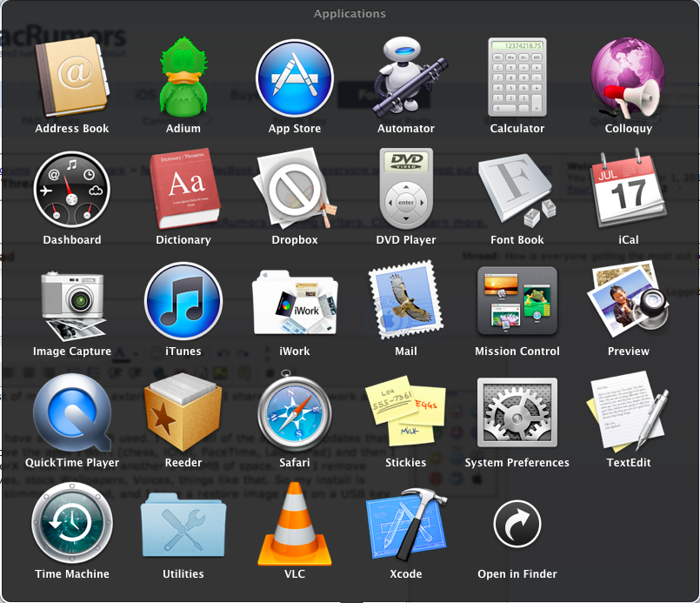Open the iWork folder icon
The height and width of the screenshot is (603, 700).
(295, 302)
